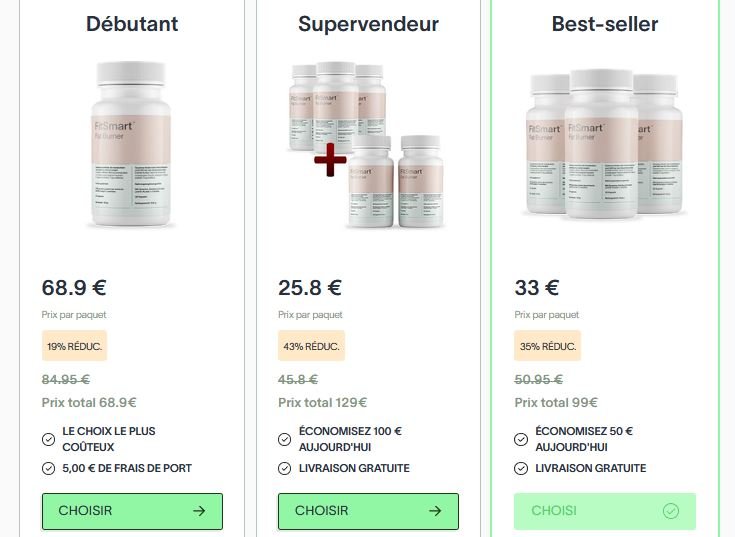Image resolution: width=735 pixels, height=537 pixels.
Task: Click the arrow icon in Débutant's Choisir button
Action: click(199, 511)
